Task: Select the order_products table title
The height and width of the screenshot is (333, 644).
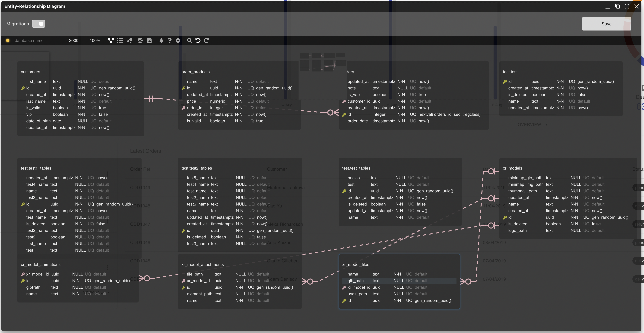Action: (x=196, y=72)
